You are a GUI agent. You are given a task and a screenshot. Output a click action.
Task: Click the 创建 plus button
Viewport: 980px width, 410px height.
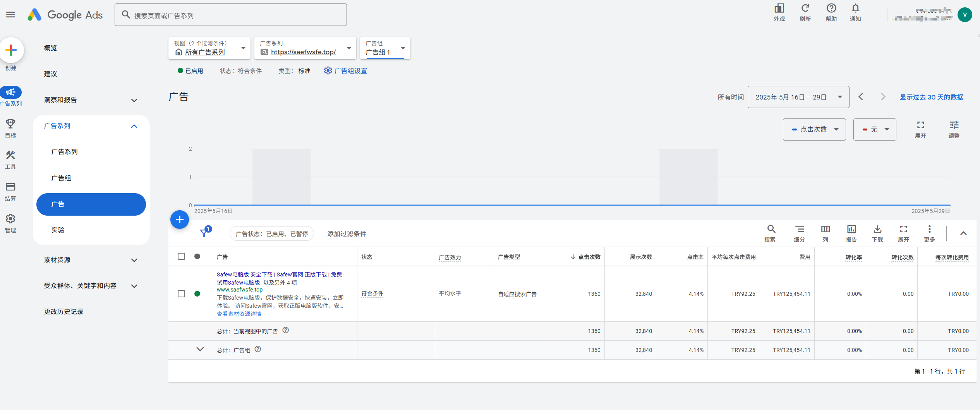click(x=11, y=50)
